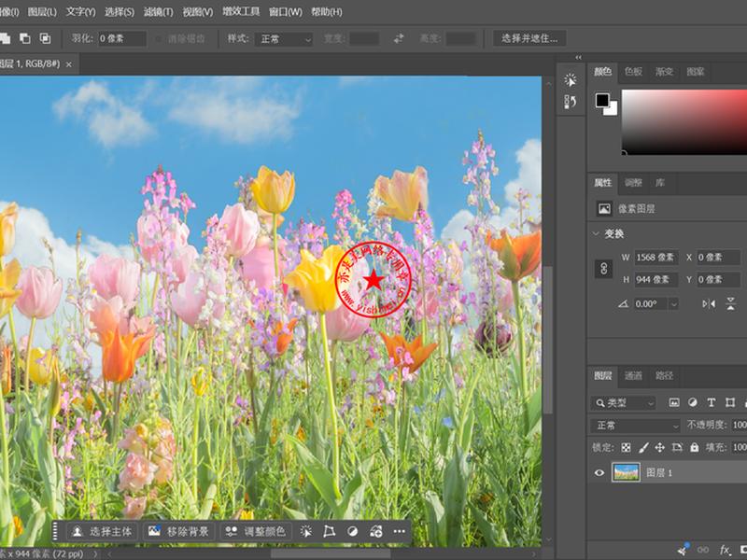Image resolution: width=747 pixels, height=560 pixels.
Task: Open the layer blend mode dropdown 正常
Action: point(636,426)
